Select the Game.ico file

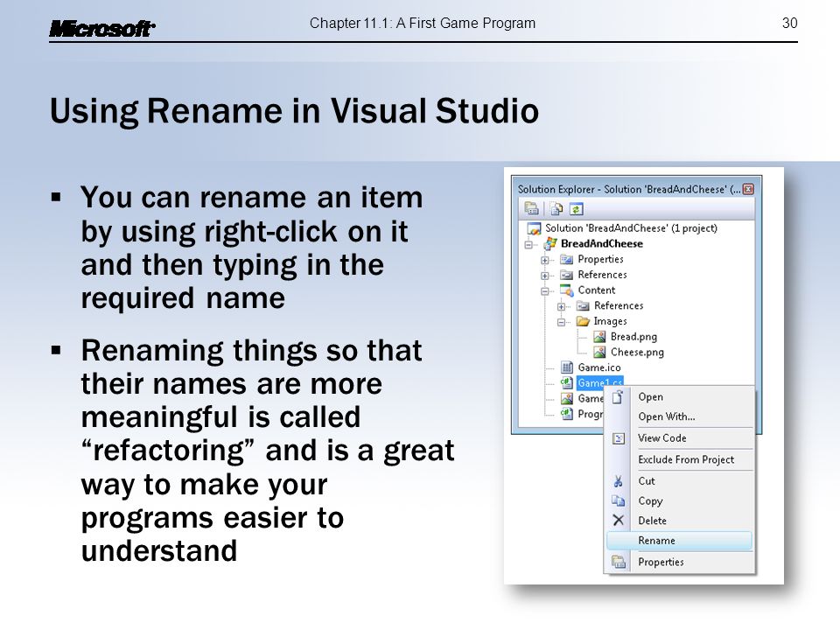[598, 368]
